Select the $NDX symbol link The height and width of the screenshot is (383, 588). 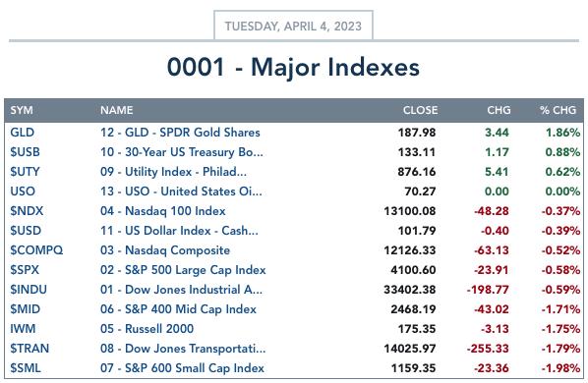tap(27, 211)
